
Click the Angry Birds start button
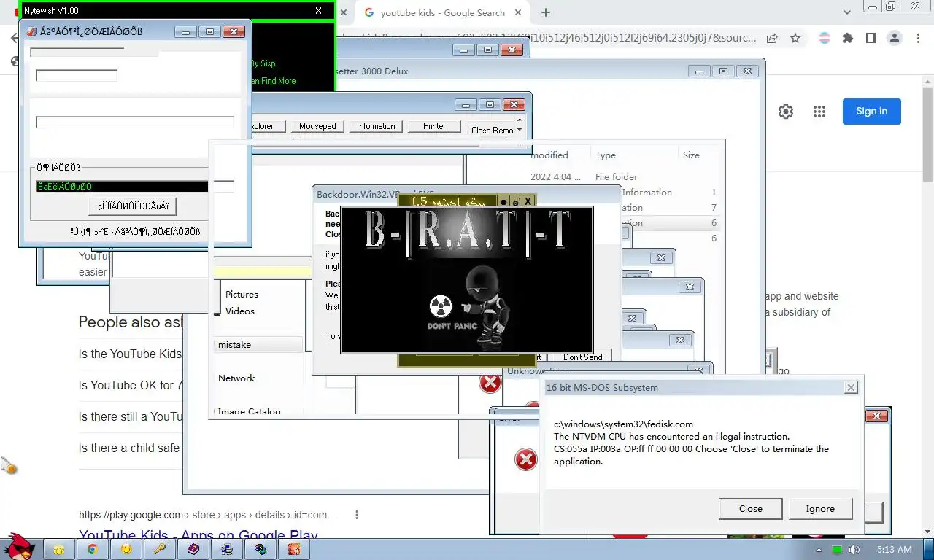coord(19,546)
